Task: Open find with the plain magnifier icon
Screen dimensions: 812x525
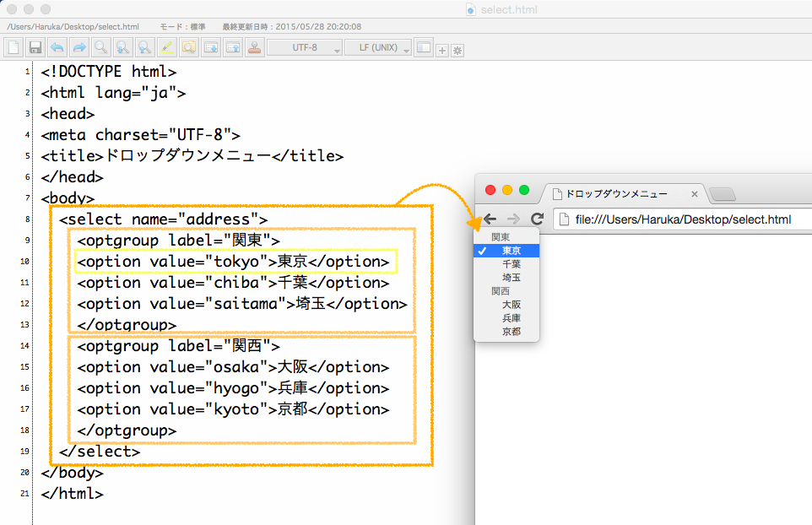Action: click(101, 47)
